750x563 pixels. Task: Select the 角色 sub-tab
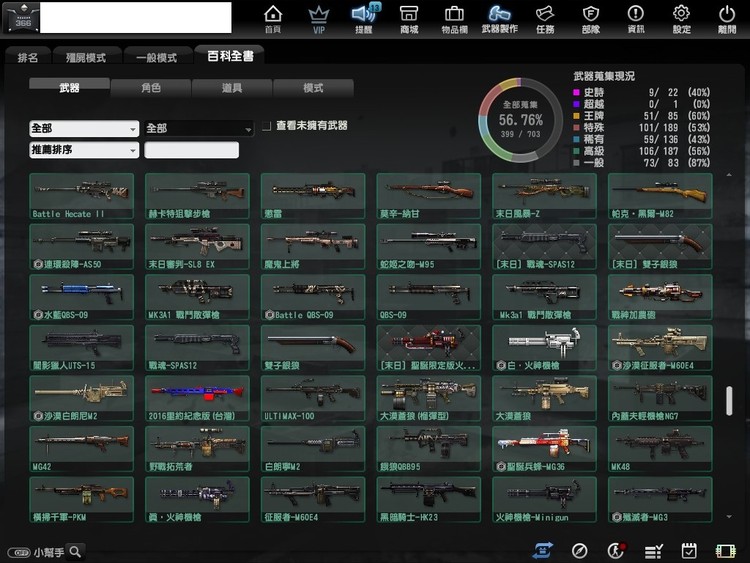point(151,88)
